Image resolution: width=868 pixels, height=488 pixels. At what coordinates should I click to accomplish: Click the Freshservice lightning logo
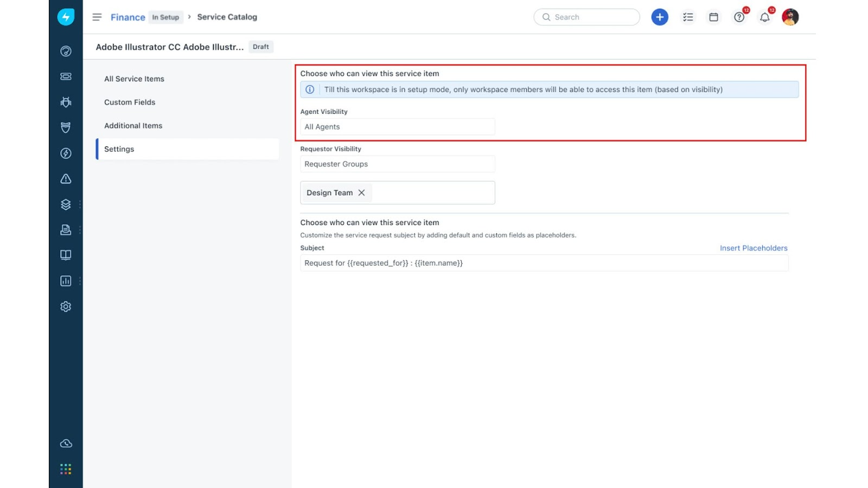(x=66, y=17)
